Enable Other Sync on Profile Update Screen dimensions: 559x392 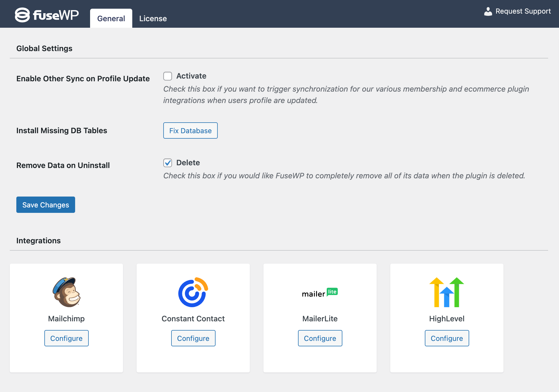[167, 76]
